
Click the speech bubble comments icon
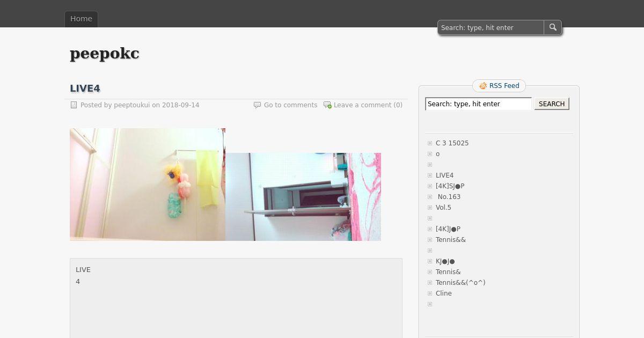(257, 105)
